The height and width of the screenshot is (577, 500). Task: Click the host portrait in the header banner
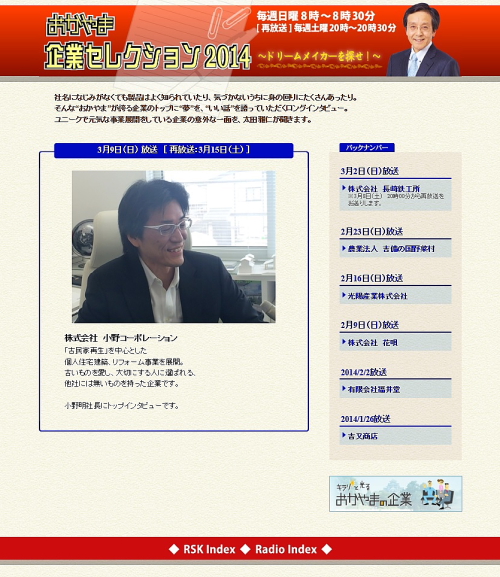point(423,40)
